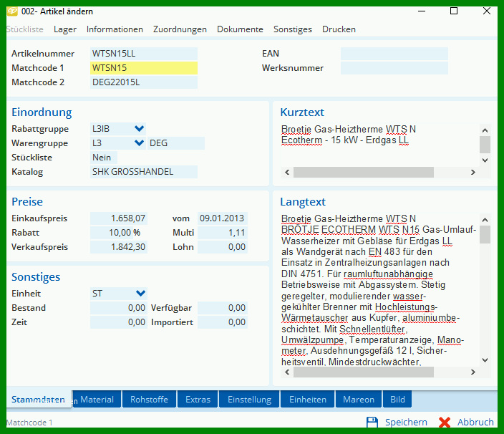This screenshot has width=504, height=434.
Task: Click the Zeit field
Action: (119, 322)
